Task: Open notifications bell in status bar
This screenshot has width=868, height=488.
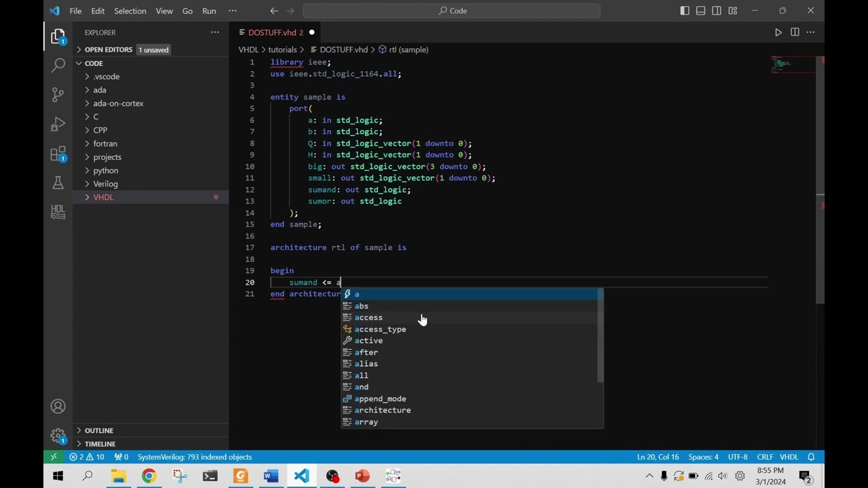Action: pos(810,457)
